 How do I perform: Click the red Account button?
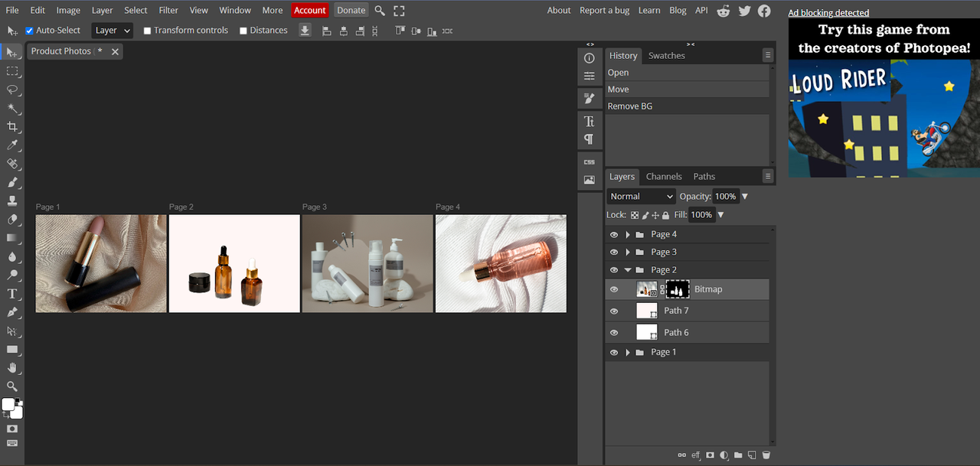[x=309, y=10]
